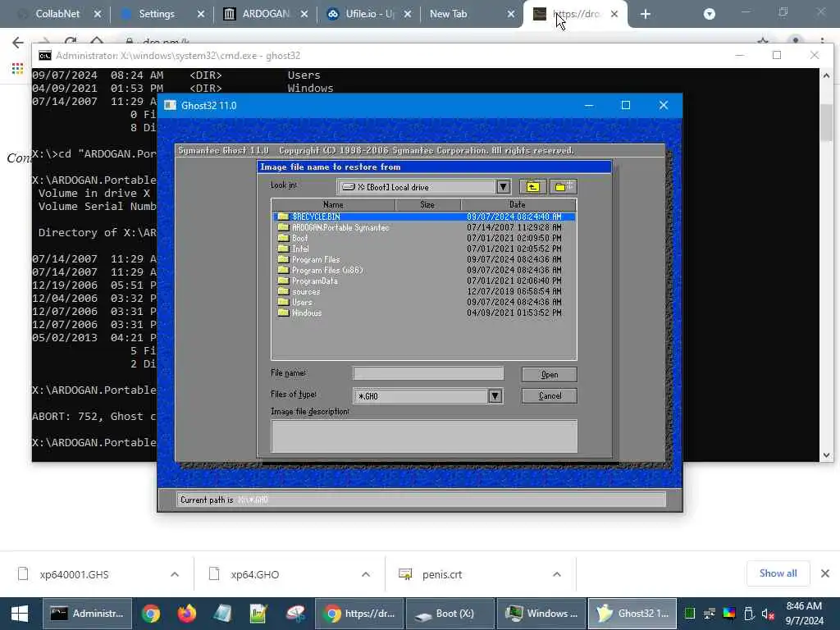The width and height of the screenshot is (840, 630).
Task: Switch to the ARDOGAN browser tab
Action: tap(266, 14)
